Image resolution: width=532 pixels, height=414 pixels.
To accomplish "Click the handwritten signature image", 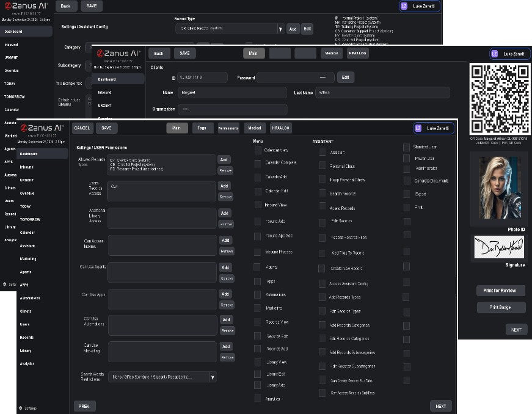I will [499, 247].
